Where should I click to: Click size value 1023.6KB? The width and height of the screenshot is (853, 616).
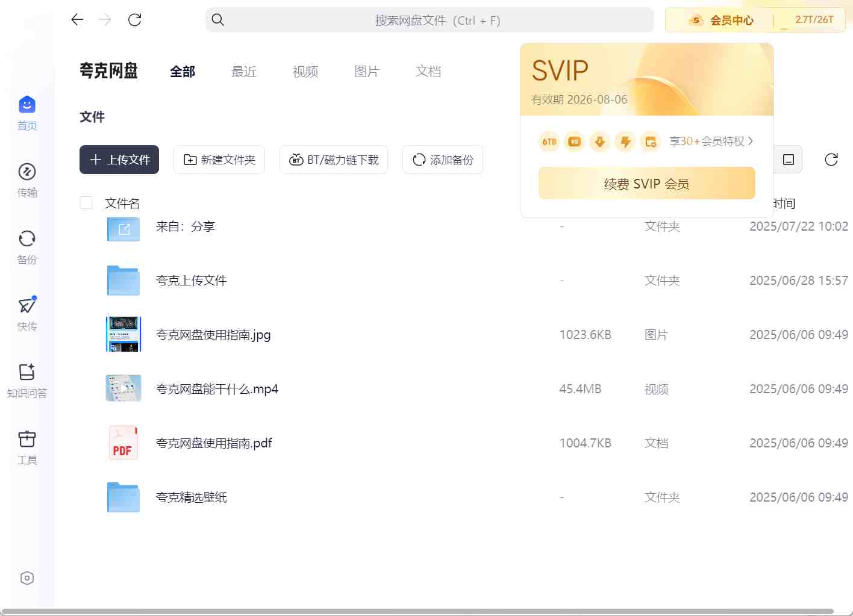pyautogui.click(x=585, y=335)
